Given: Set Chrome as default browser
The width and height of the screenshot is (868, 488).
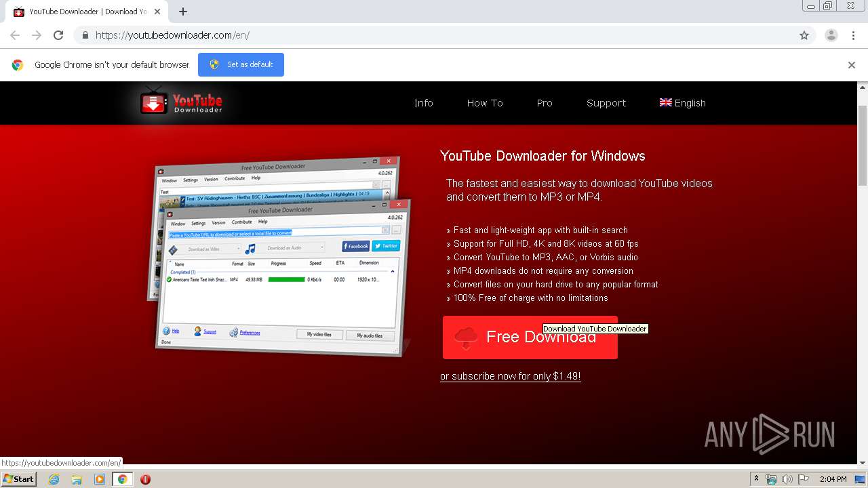Looking at the screenshot, I should point(241,64).
